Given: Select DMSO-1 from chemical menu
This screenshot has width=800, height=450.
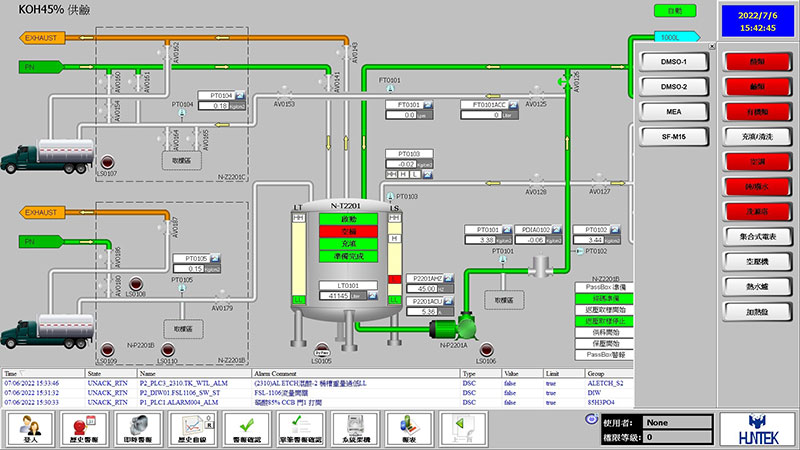Looking at the screenshot, I should (x=673, y=62).
